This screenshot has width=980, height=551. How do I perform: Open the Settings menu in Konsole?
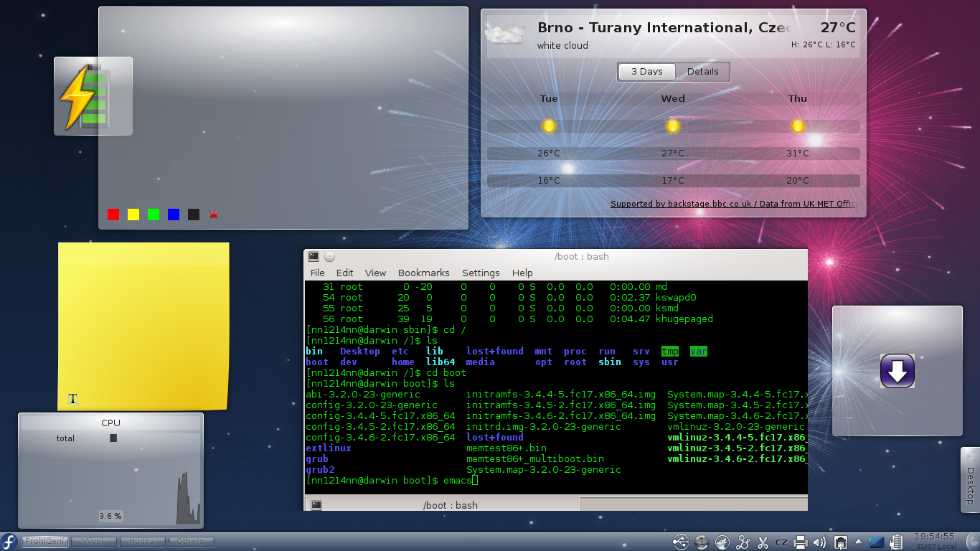tap(480, 273)
